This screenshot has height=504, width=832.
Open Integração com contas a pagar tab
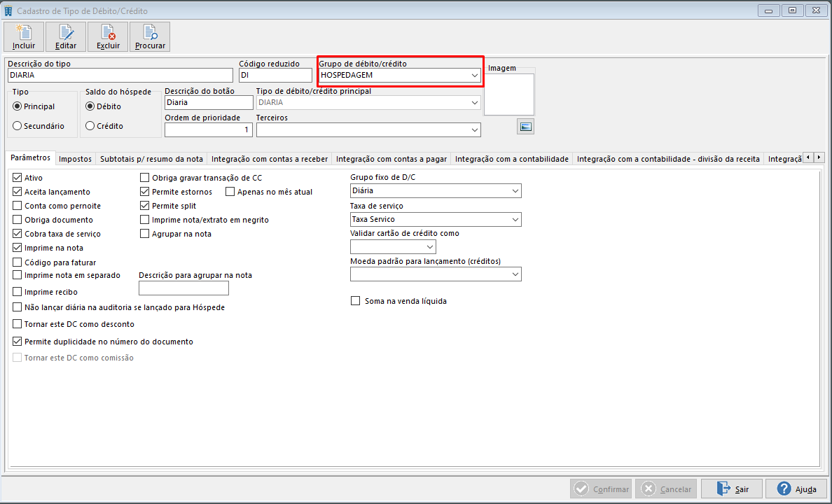pyautogui.click(x=391, y=159)
